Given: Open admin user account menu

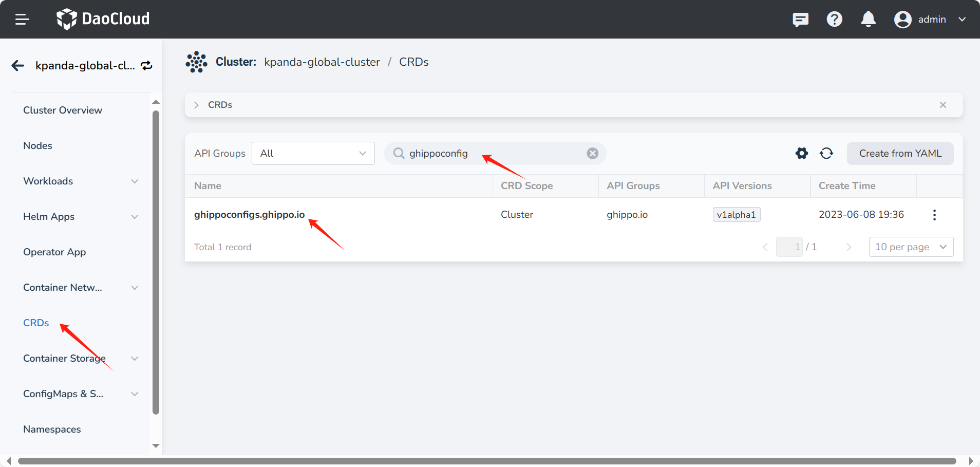Looking at the screenshot, I should click(x=930, y=20).
